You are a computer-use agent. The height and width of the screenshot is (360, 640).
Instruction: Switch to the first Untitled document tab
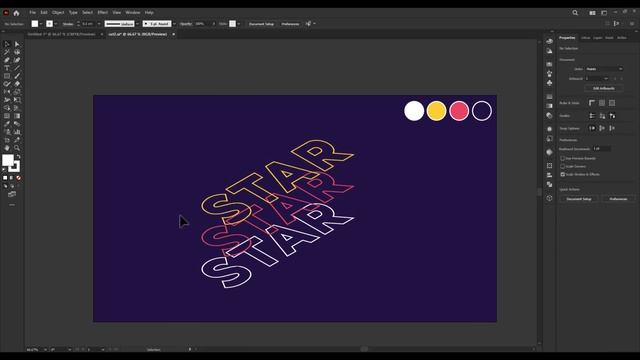click(61, 34)
